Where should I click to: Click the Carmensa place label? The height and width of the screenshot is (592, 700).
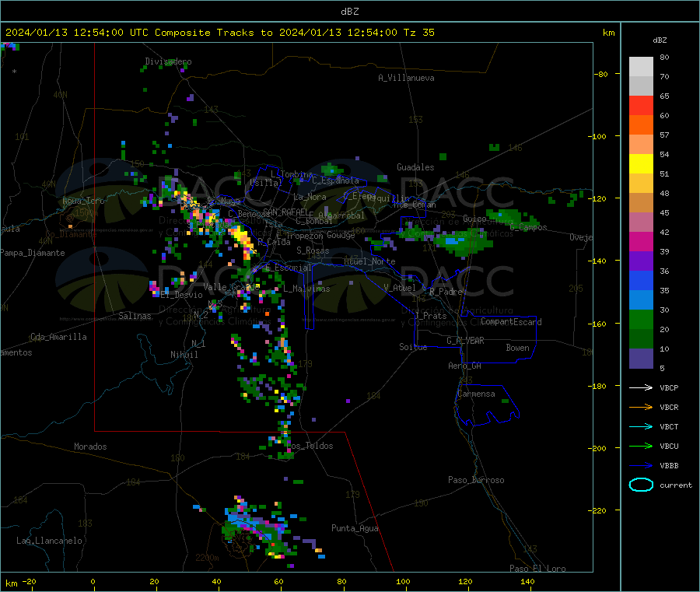[476, 394]
